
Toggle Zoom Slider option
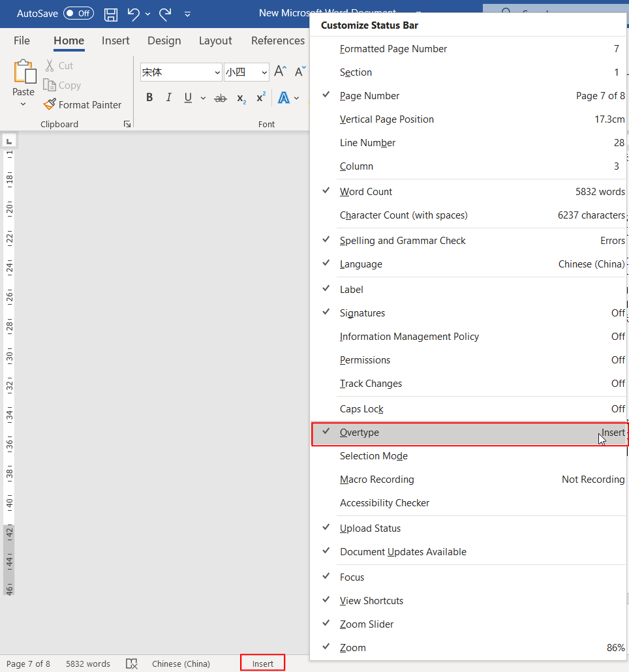pos(468,624)
